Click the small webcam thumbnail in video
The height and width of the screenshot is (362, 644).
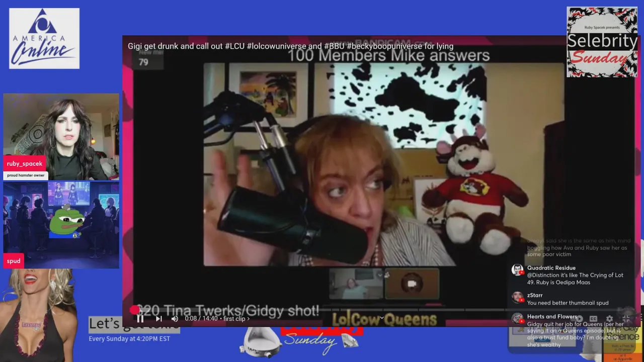click(x=356, y=284)
